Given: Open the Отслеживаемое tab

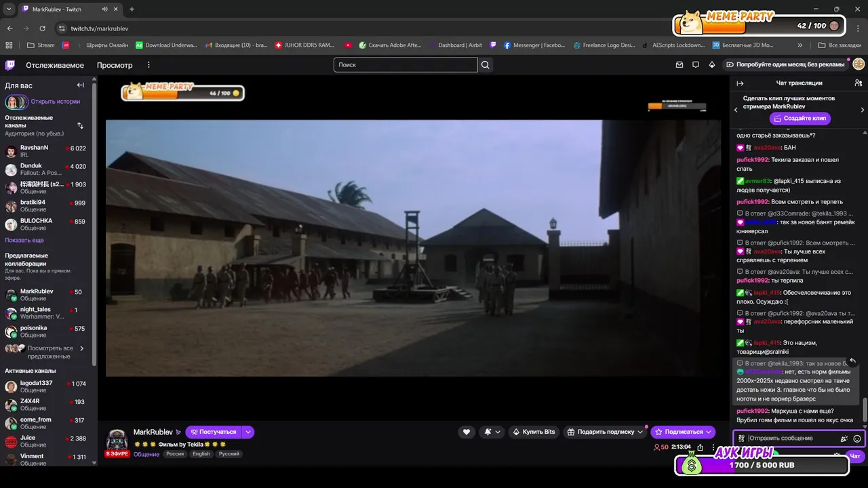Looking at the screenshot, I should 55,65.
